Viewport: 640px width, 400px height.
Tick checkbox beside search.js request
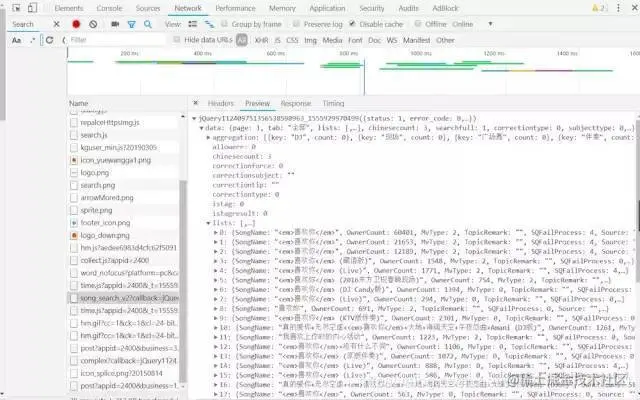tap(73, 135)
